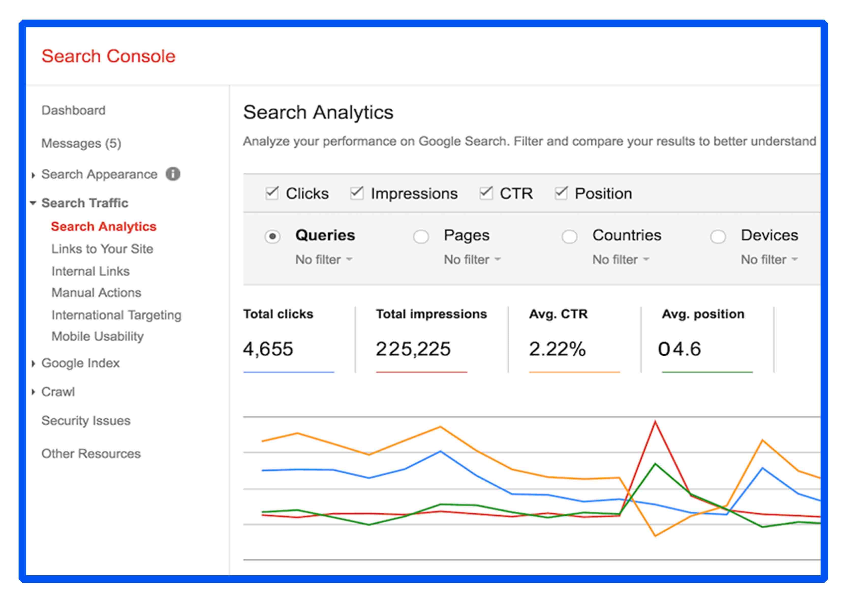Expand the Search Appearance section arrow
This screenshot has height=616, width=847.
click(x=33, y=175)
